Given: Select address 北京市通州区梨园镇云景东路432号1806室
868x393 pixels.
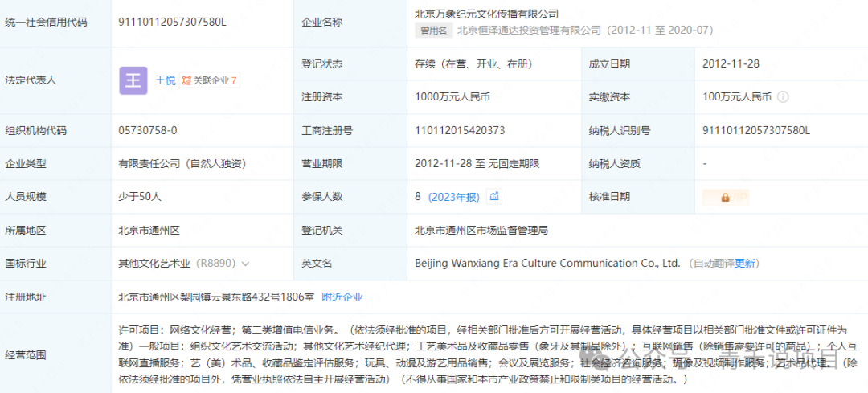Looking at the screenshot, I should pos(216,297).
